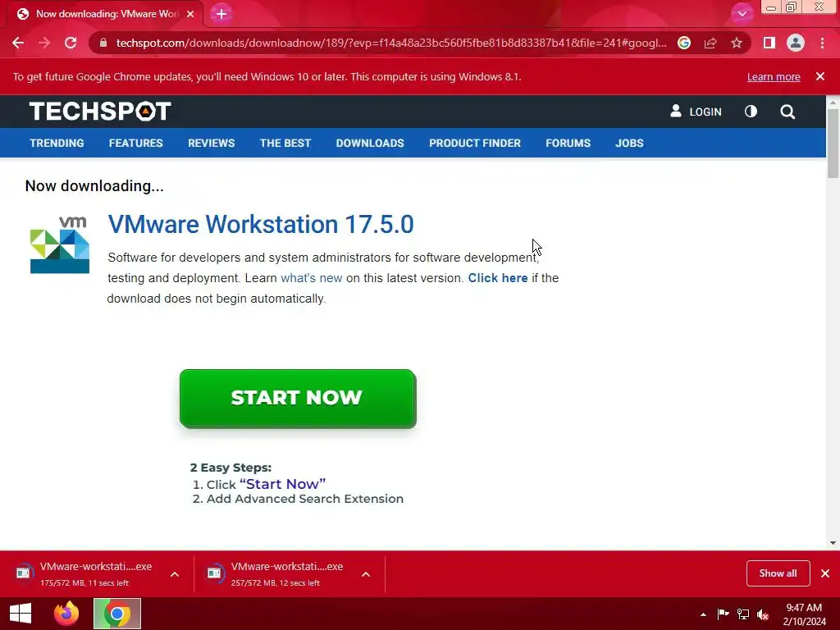Open the REVIEWS menu item

coord(211,143)
